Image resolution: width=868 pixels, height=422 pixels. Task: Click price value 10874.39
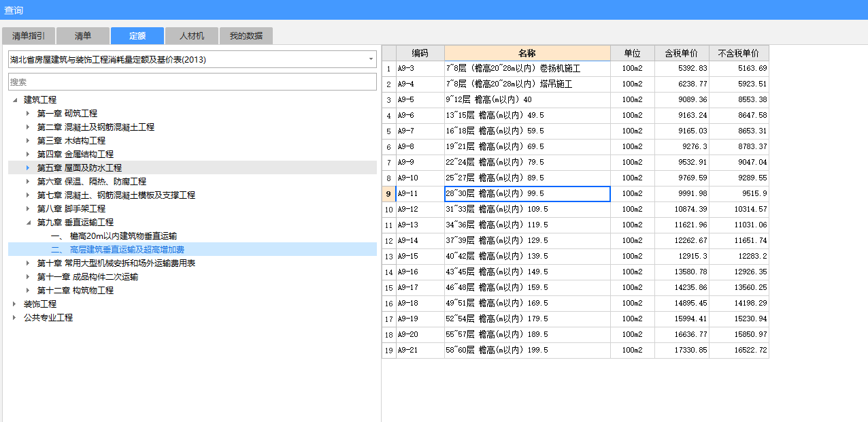(x=682, y=210)
